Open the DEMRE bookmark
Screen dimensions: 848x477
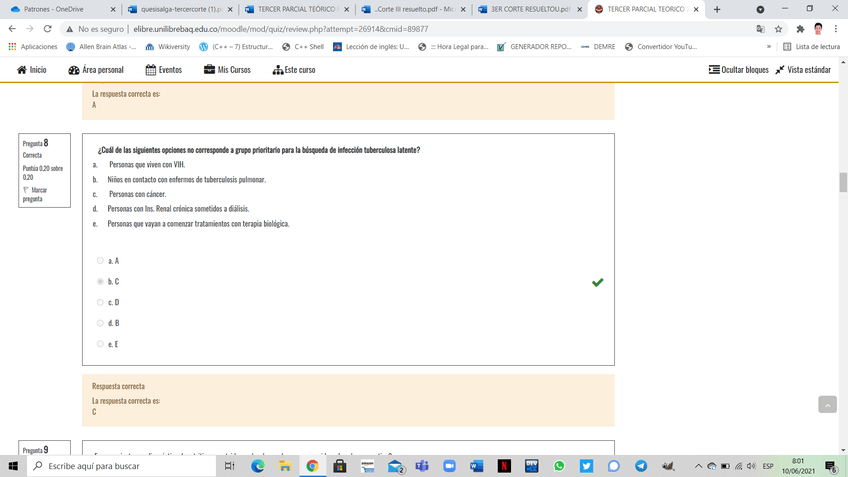click(x=598, y=47)
